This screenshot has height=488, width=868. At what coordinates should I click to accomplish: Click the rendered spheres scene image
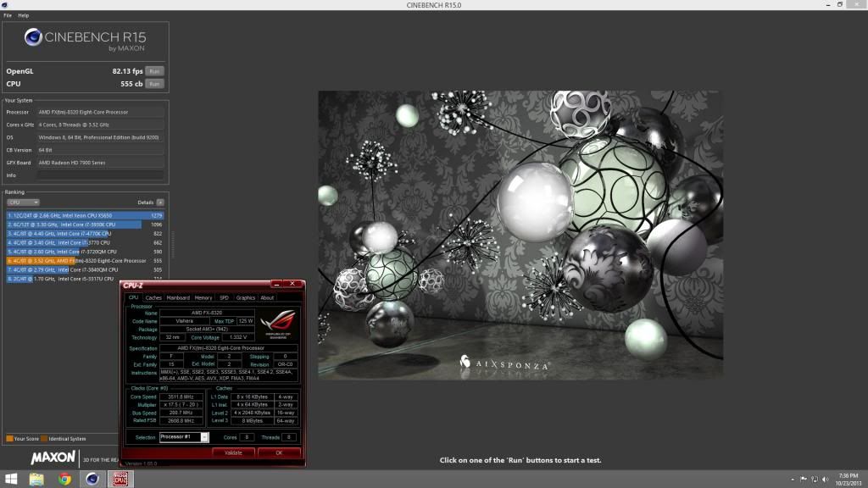click(520, 235)
